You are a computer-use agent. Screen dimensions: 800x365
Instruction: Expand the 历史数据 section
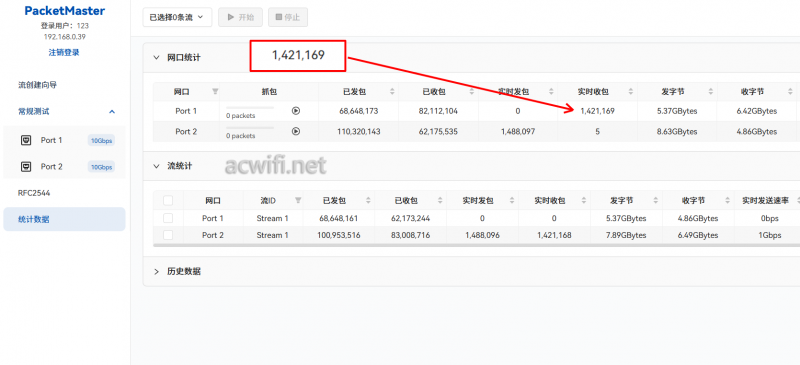[156, 272]
